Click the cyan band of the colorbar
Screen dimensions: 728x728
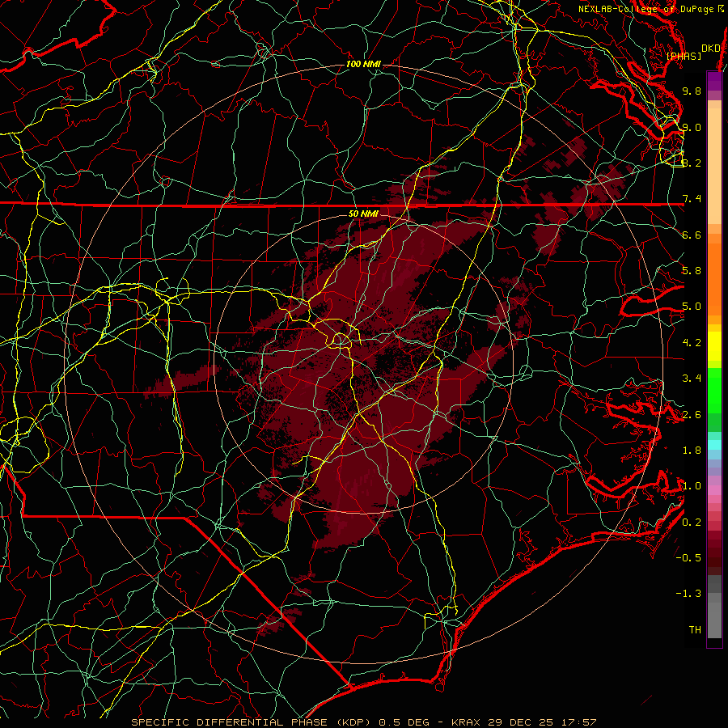[x=714, y=444]
